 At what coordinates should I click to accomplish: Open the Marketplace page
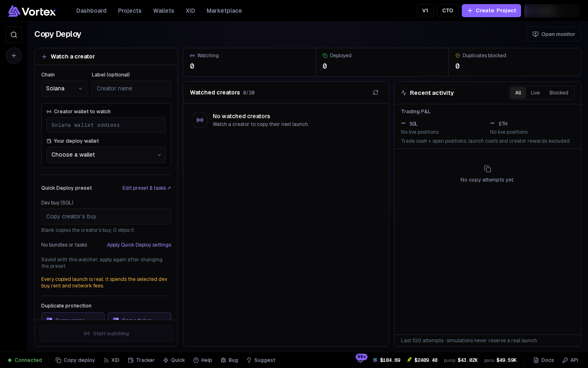pos(224,11)
